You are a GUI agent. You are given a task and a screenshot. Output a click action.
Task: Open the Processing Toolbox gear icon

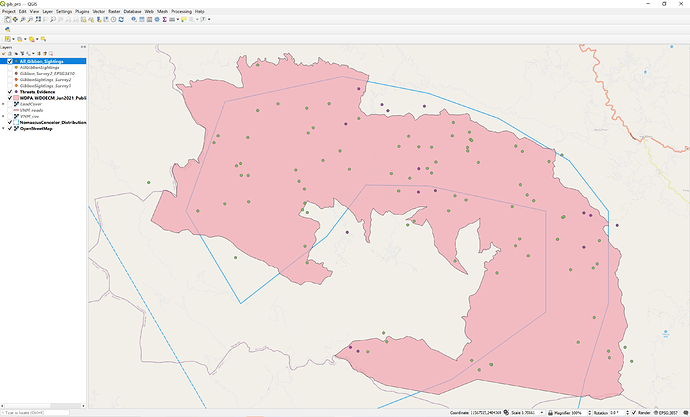157,19
